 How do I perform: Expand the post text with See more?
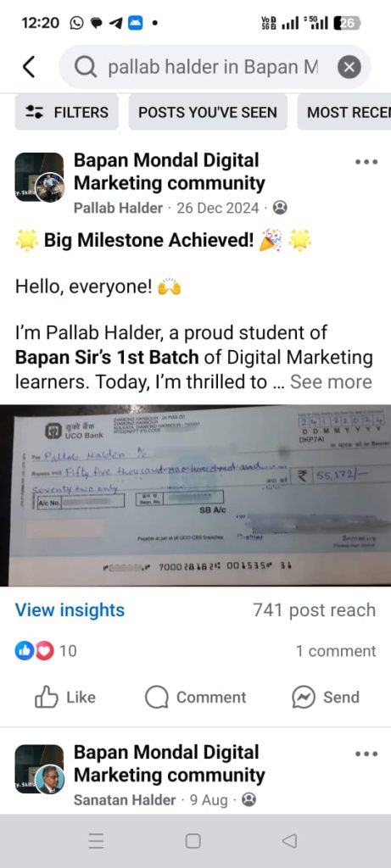click(x=331, y=382)
